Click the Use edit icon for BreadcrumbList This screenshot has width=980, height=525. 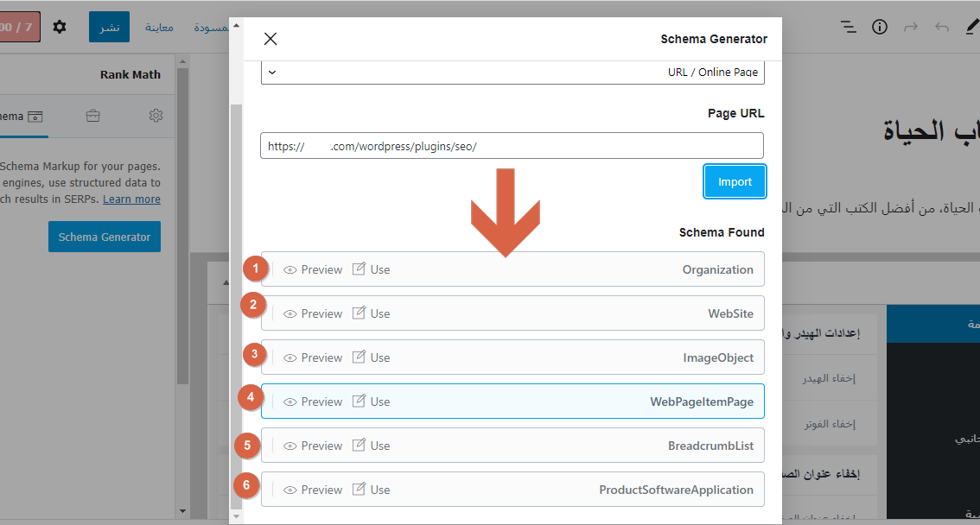(x=359, y=446)
